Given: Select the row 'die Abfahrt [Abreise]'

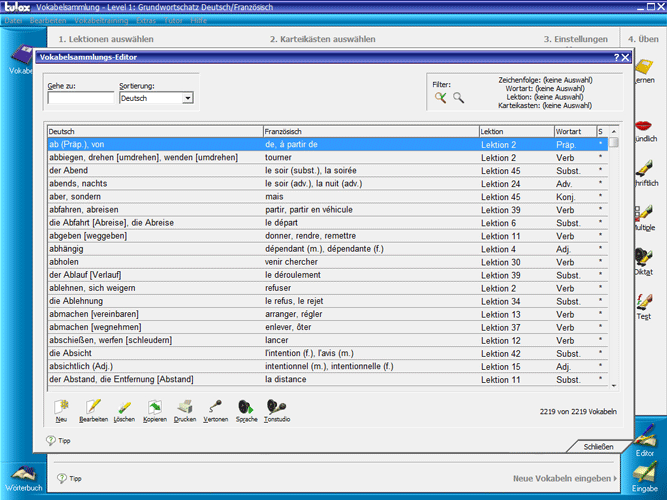Looking at the screenshot, I should [x=328, y=223].
